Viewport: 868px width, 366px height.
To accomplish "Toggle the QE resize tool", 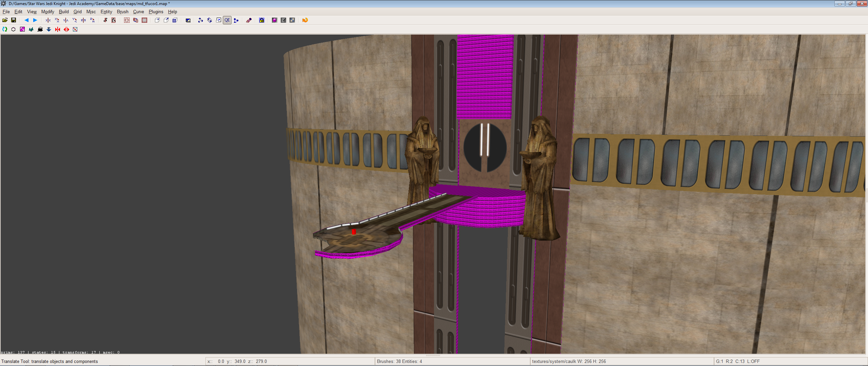I will pyautogui.click(x=227, y=20).
